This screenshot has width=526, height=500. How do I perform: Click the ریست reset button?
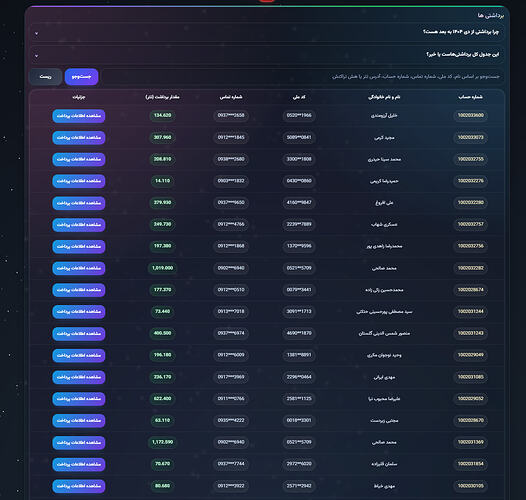pyautogui.click(x=46, y=77)
